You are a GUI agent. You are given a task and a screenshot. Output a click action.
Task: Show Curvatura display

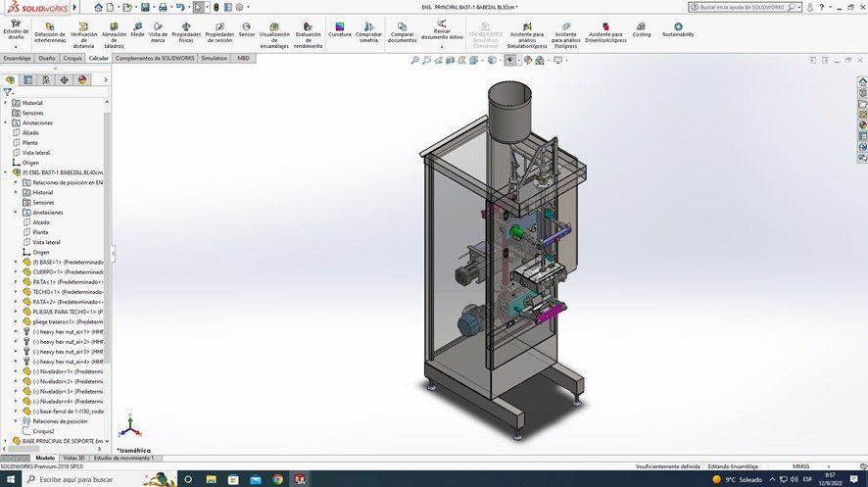[340, 29]
